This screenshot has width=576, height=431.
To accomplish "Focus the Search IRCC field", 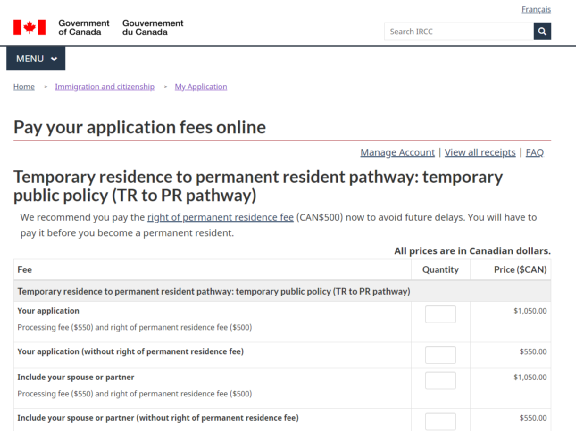I will point(459,31).
